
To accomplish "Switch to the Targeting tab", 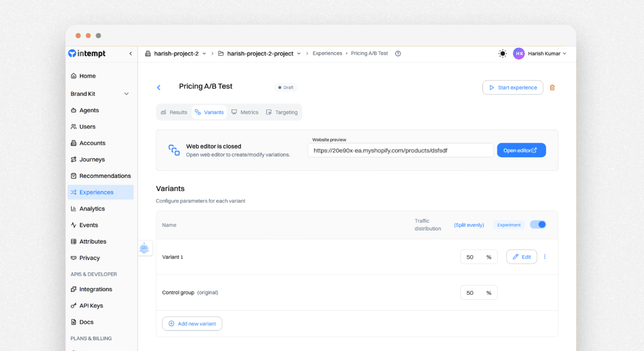I will tap(282, 113).
